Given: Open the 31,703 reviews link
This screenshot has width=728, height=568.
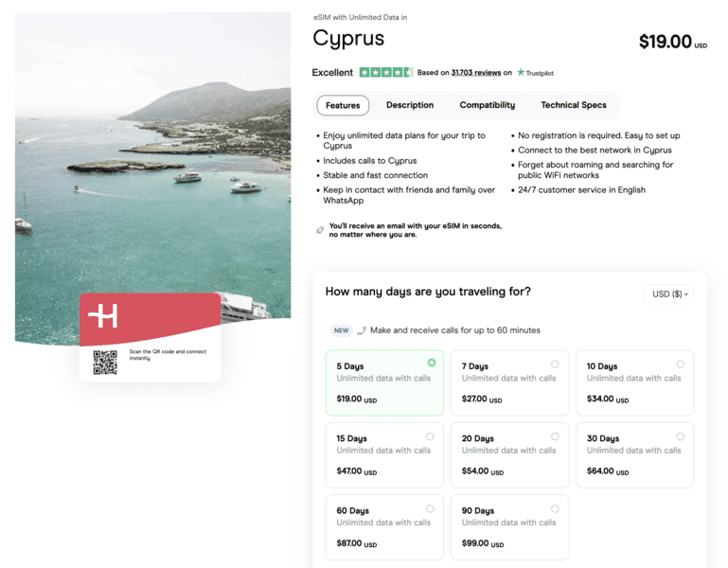Looking at the screenshot, I should 475,73.
